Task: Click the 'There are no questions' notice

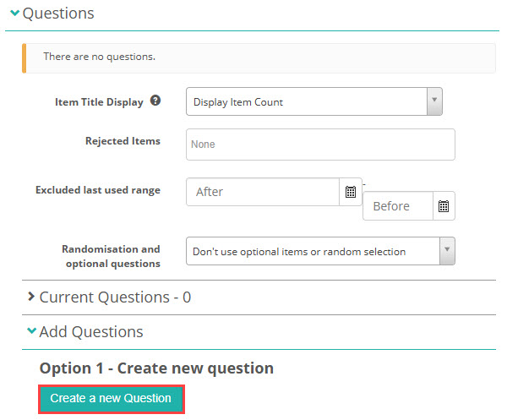Action: [258, 57]
